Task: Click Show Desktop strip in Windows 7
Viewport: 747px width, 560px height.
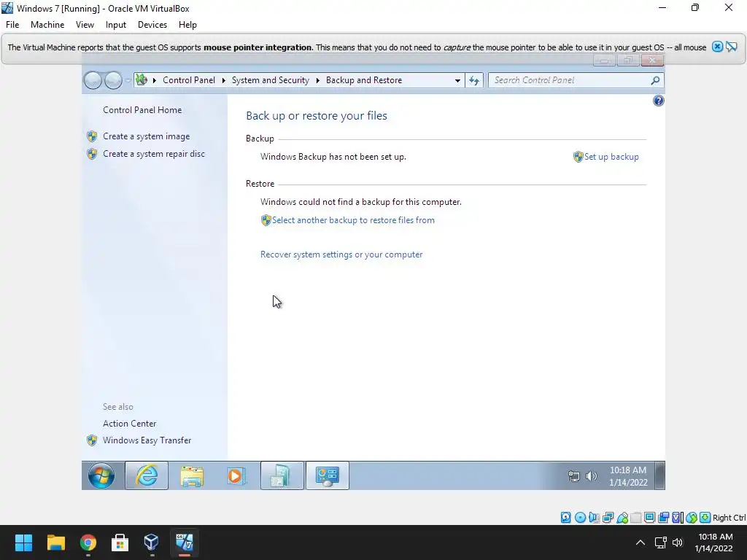Action: point(659,475)
